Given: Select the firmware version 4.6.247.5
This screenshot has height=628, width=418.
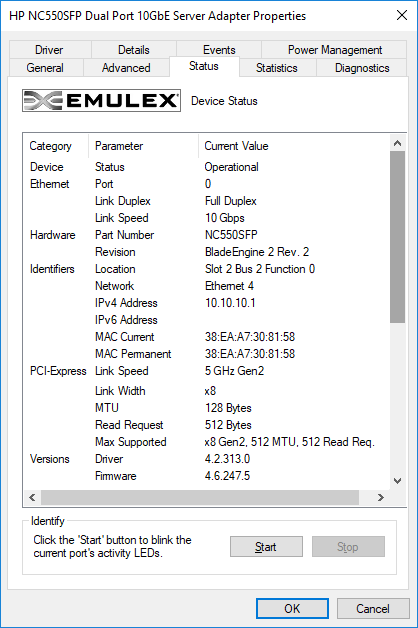Looking at the screenshot, I should (x=227, y=476).
